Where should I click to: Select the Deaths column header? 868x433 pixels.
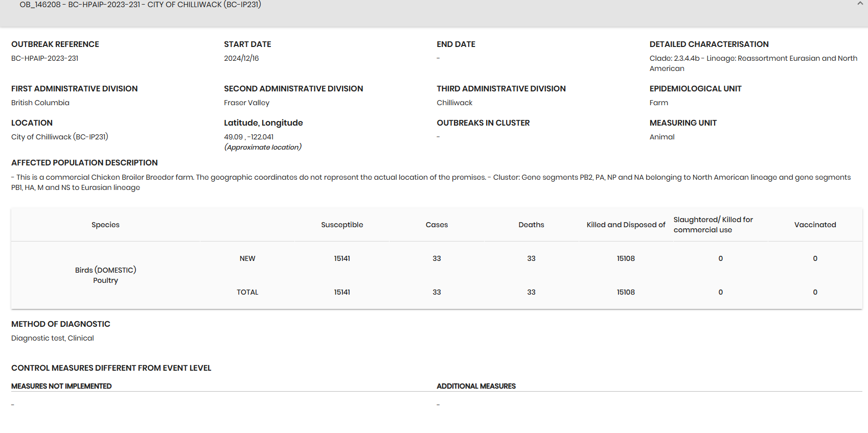tap(531, 225)
